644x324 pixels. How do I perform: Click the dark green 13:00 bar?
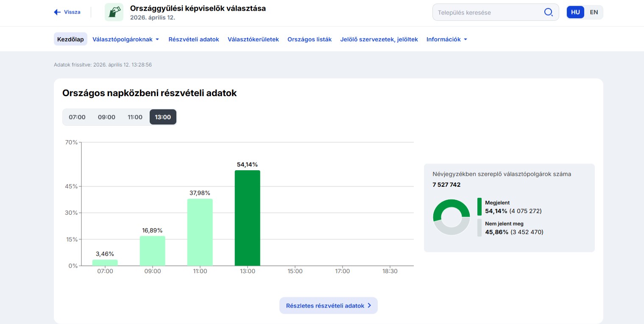point(247,218)
